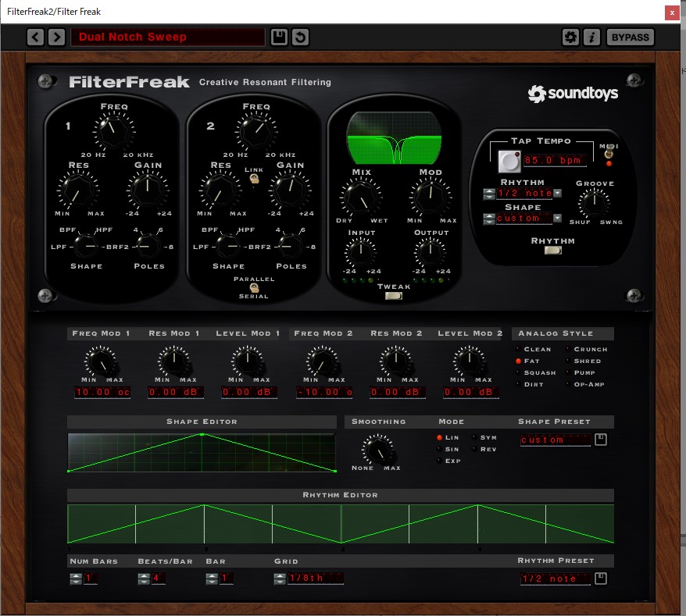This screenshot has height=616, width=686.
Task: Select the Exp shape mode
Action: pyautogui.click(x=448, y=461)
